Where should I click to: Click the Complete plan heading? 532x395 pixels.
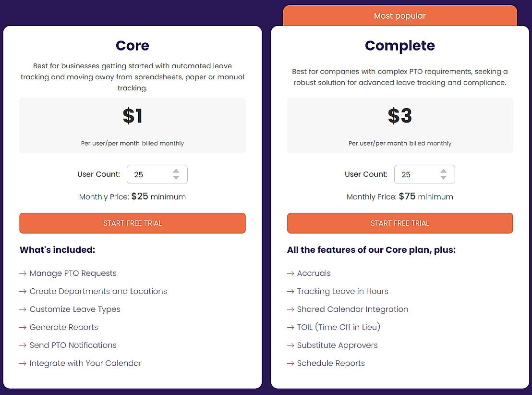(x=400, y=46)
